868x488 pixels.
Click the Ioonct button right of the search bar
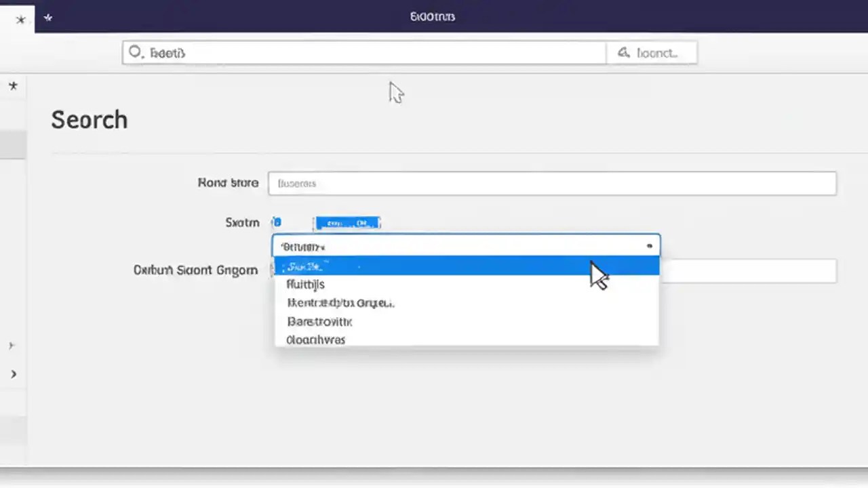(652, 53)
